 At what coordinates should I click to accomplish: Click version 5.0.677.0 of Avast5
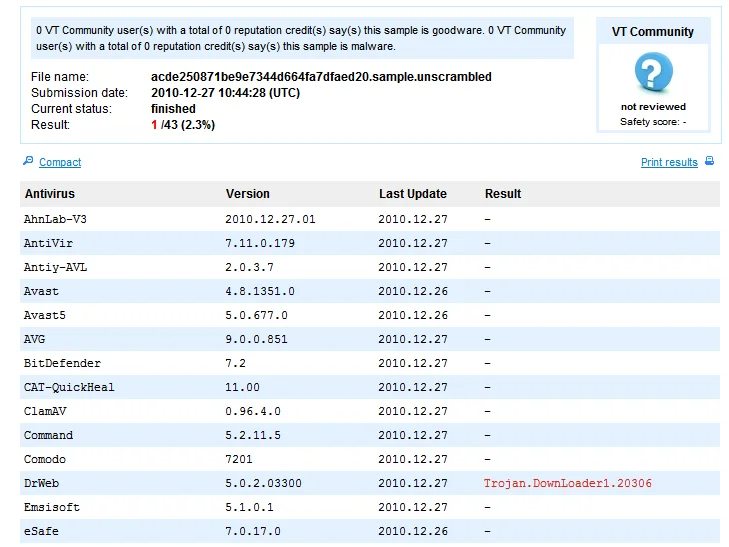tap(257, 315)
